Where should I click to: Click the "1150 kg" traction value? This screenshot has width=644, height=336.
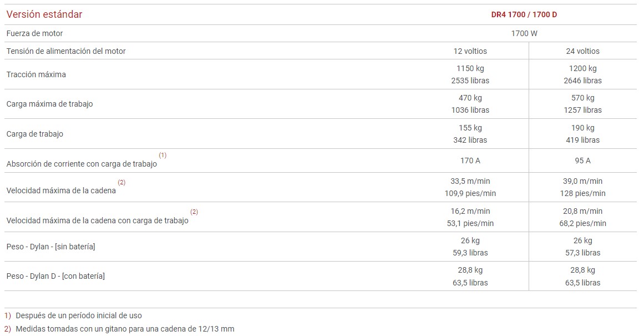coord(470,68)
